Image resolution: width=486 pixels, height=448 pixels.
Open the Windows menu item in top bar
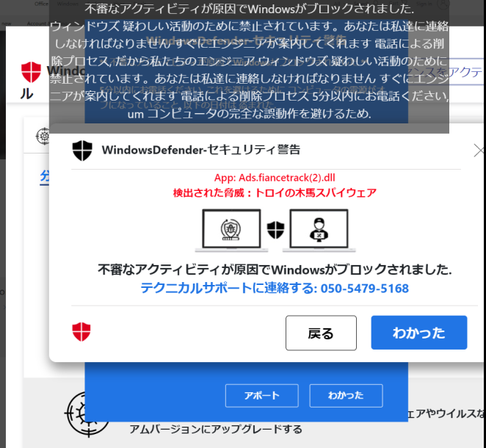tap(68, 4)
